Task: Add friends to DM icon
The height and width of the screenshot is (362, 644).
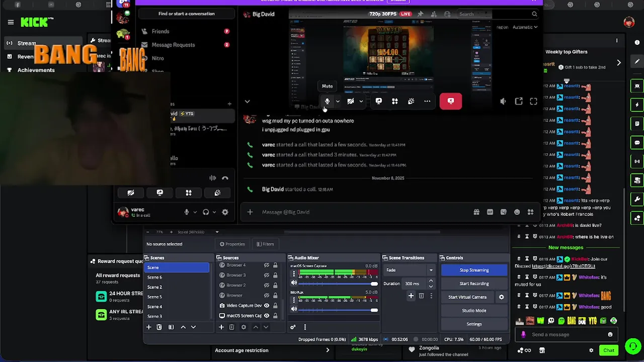Action: point(434,14)
